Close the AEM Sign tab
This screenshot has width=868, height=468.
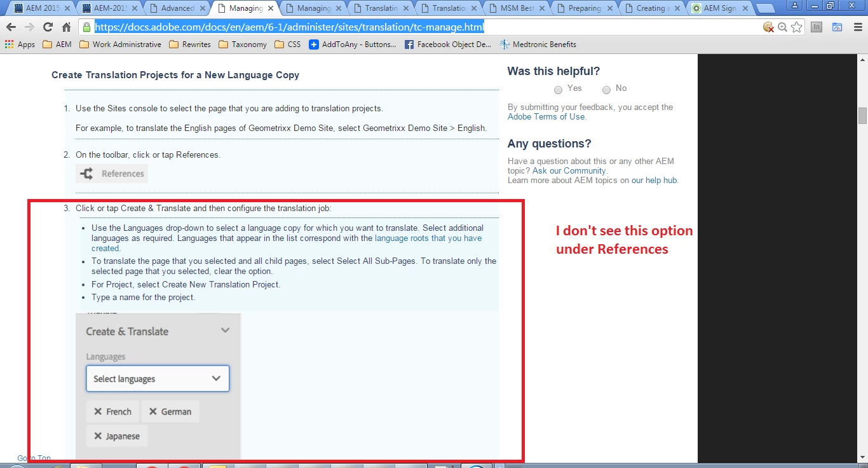(745, 8)
